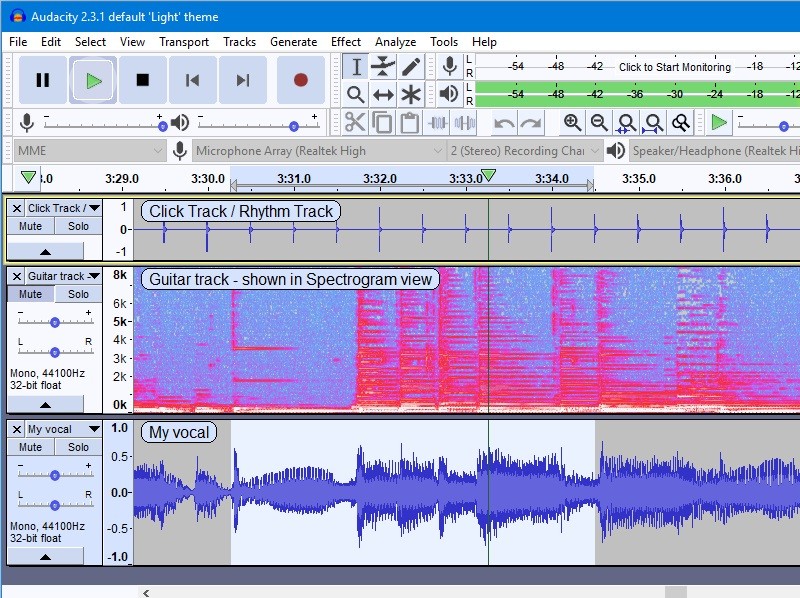Click to Start Monitoring on recording meter
This screenshot has width=800, height=598.
[x=674, y=67]
